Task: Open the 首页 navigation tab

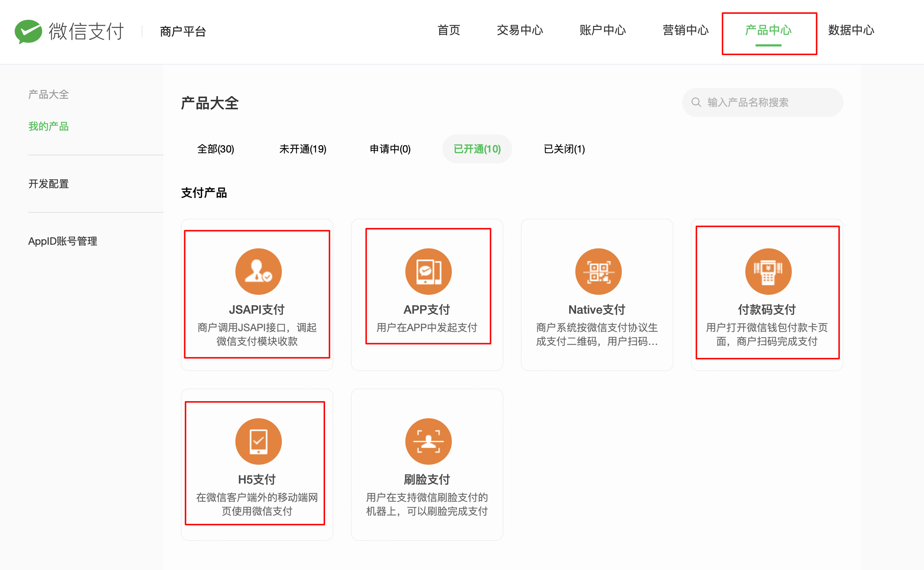Action: 449,30
